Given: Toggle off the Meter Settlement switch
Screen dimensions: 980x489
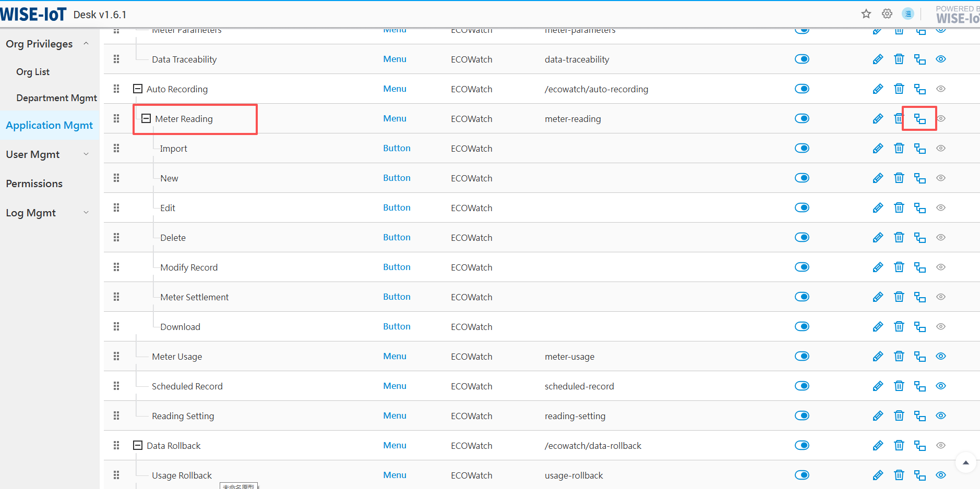Looking at the screenshot, I should (802, 297).
